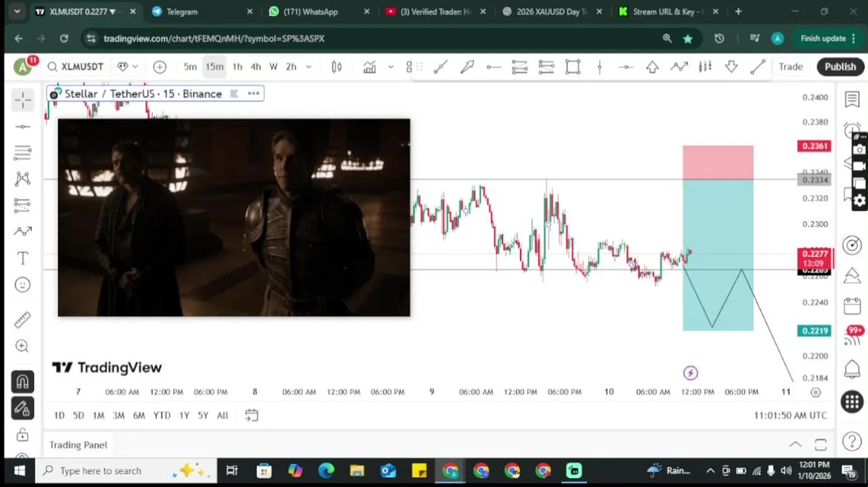Switch to the 2h timeframe
The width and height of the screenshot is (868, 487).
coord(291,66)
